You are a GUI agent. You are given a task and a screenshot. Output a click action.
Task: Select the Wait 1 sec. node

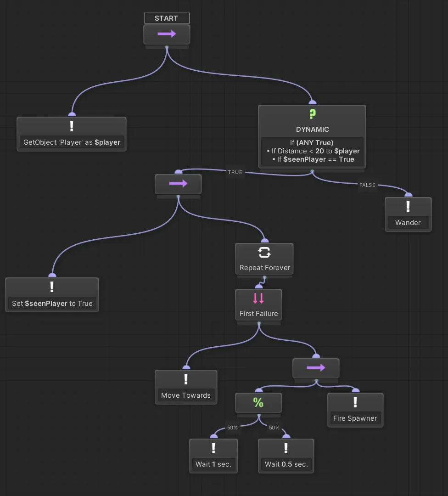[213, 456]
